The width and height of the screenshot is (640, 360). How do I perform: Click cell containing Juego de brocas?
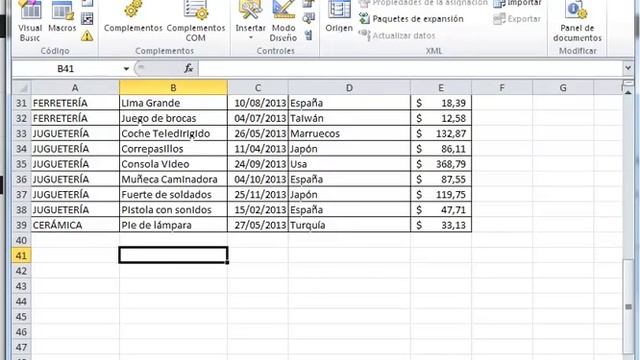[x=173, y=118]
